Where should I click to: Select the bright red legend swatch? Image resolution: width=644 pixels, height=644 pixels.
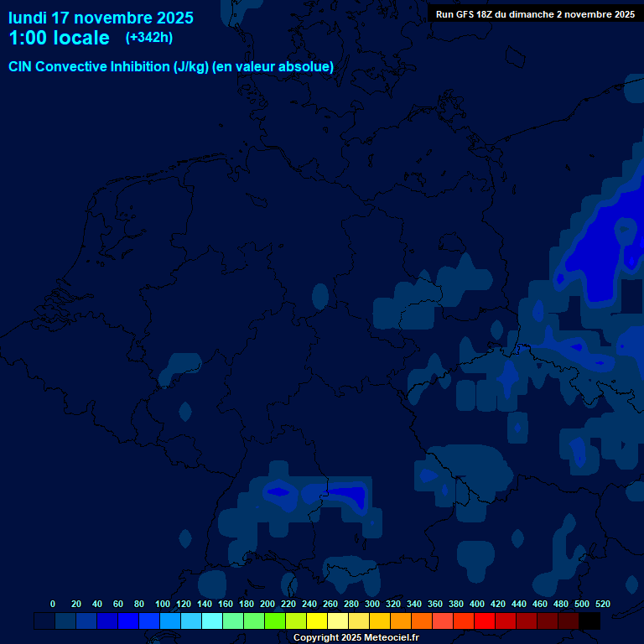point(485,621)
